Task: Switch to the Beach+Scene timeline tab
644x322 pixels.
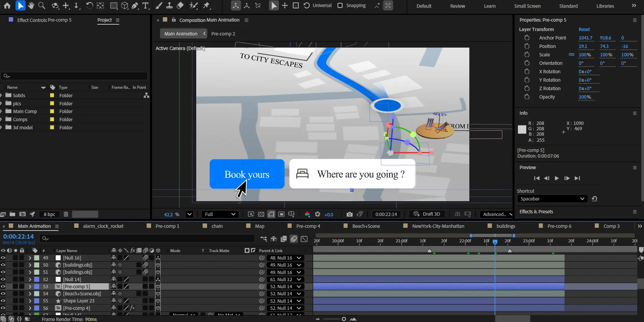Action: click(366, 226)
